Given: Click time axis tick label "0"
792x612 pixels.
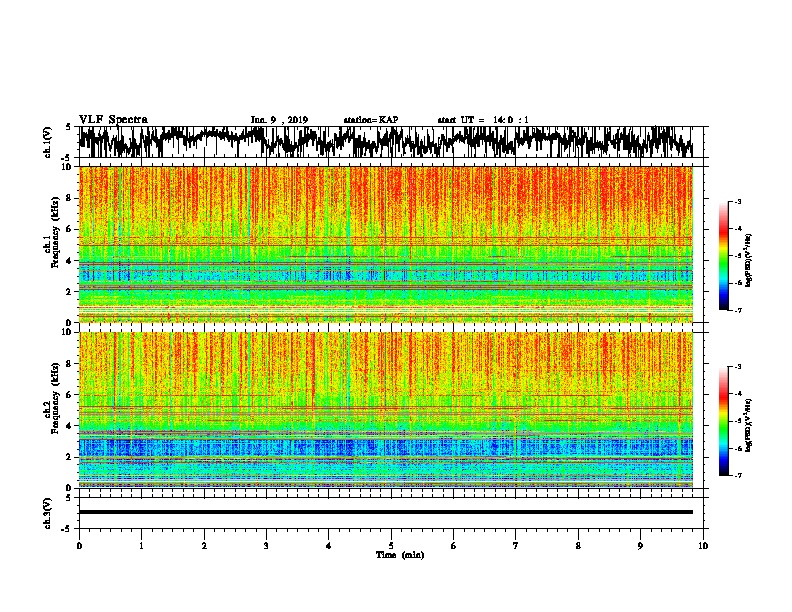Looking at the screenshot, I should (x=79, y=545).
